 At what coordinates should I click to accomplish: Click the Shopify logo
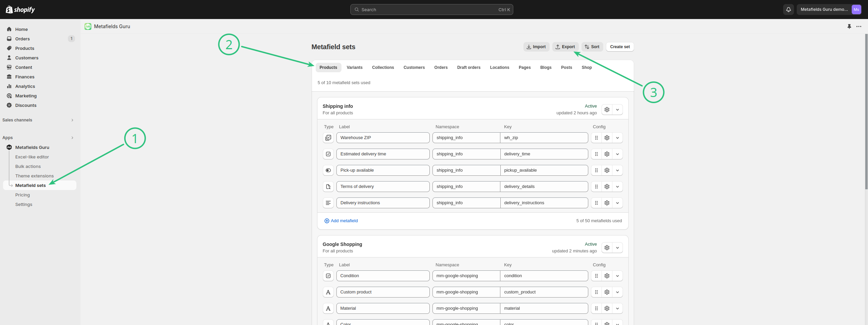(20, 9)
